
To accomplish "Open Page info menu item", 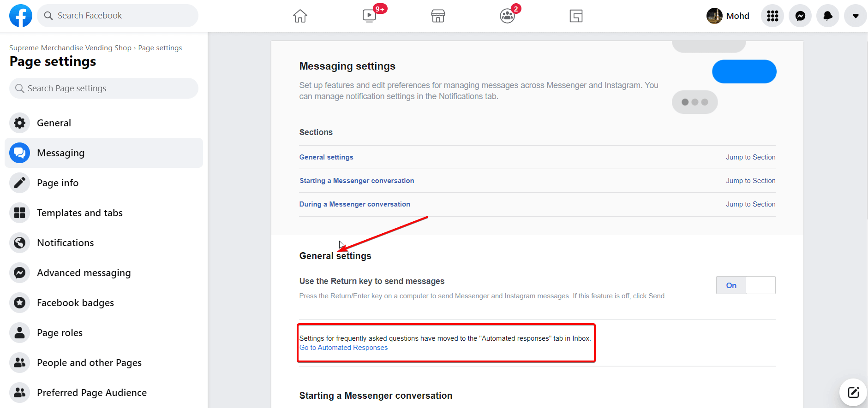I will (104, 183).
